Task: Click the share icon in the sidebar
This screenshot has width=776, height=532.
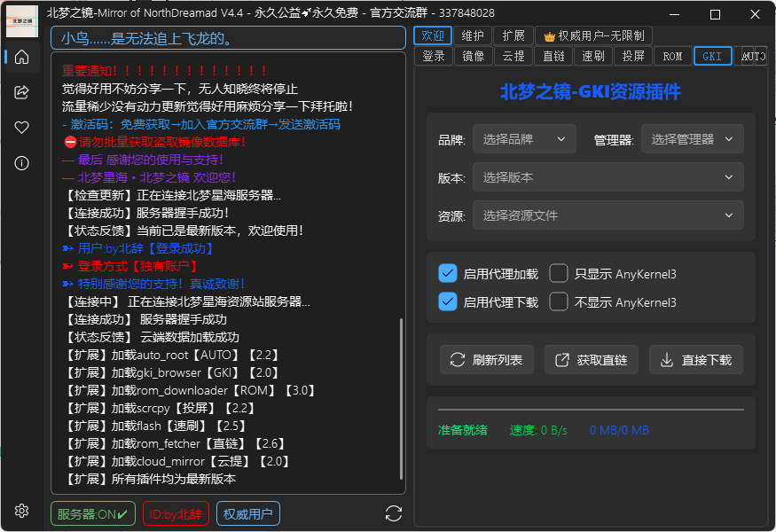Action: click(x=21, y=91)
